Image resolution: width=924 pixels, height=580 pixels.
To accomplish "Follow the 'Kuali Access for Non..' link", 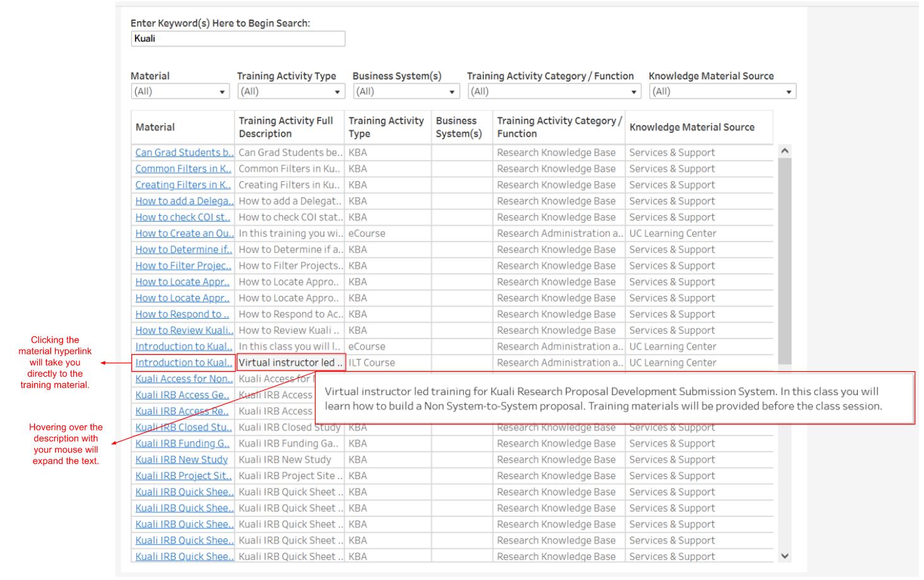I will (184, 379).
